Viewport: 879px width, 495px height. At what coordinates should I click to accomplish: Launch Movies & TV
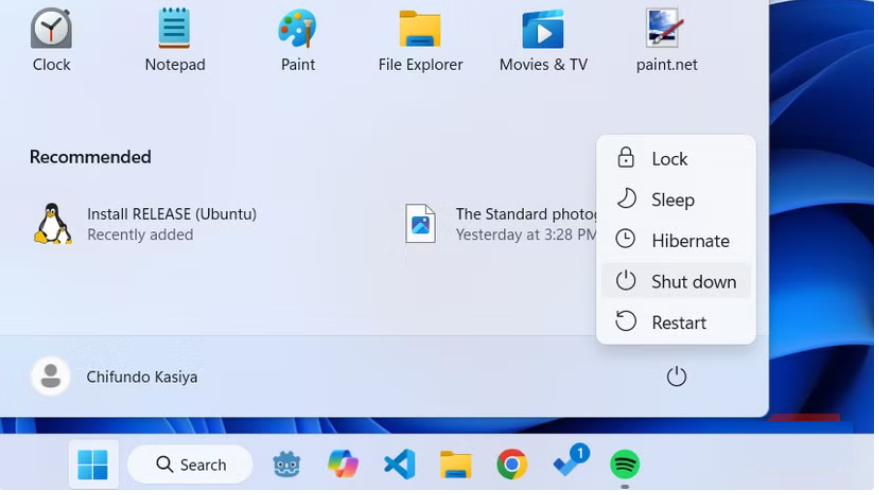(543, 40)
